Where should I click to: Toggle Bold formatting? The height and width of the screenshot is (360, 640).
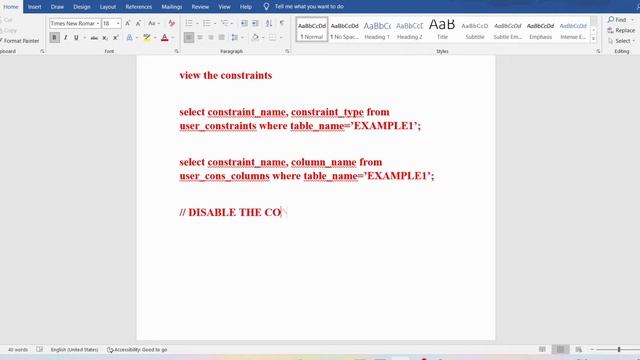click(54, 38)
